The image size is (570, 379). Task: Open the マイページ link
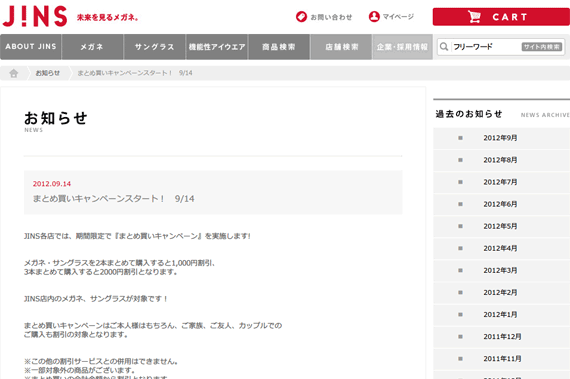coord(398,17)
